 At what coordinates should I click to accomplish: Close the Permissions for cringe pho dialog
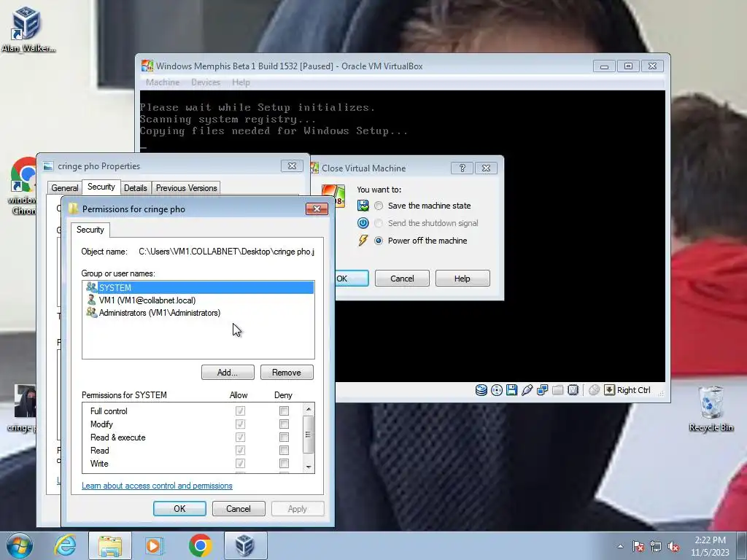(317, 209)
